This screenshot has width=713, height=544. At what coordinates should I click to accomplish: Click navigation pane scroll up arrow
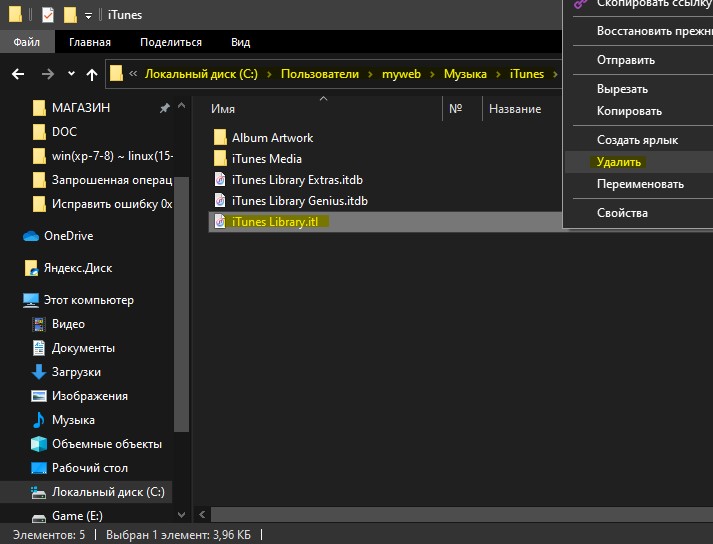tap(181, 106)
